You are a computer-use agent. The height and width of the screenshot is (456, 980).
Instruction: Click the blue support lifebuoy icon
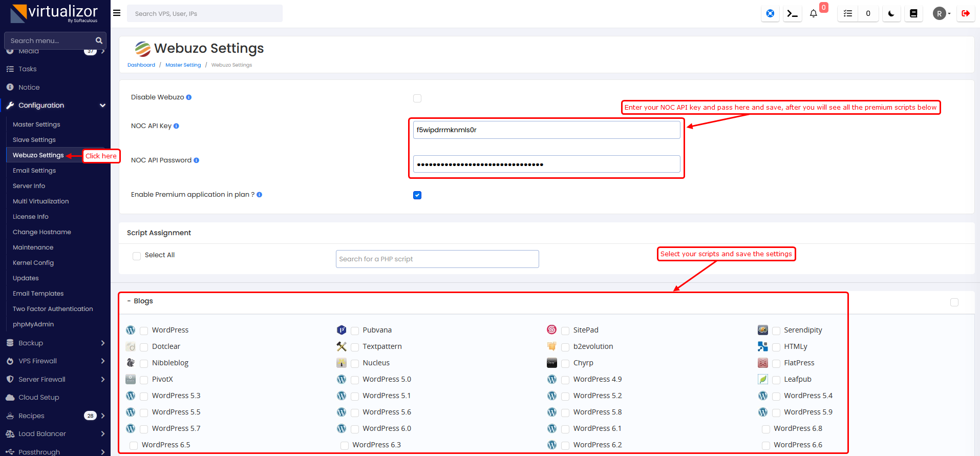click(770, 14)
